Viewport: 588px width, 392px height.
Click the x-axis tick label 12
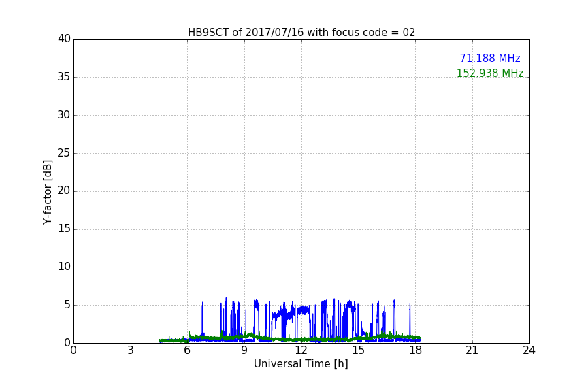click(x=301, y=350)
